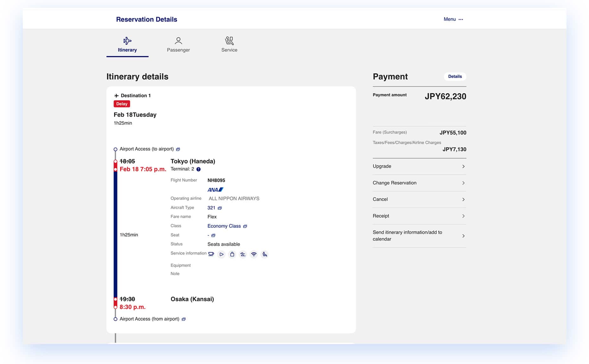This screenshot has width=589, height=364.
Task: Click the flat-bed amenity service icon
Action: tap(243, 254)
